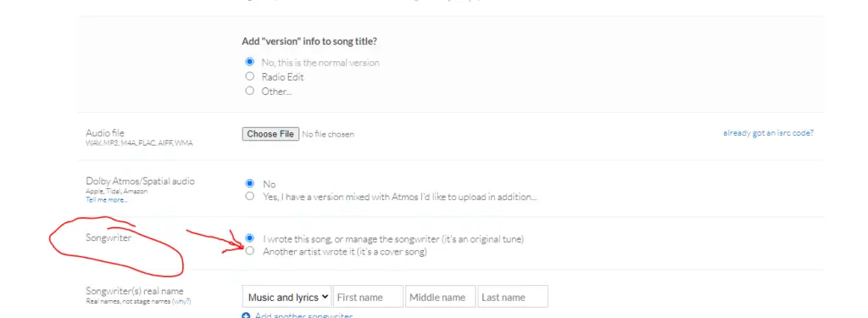This screenshot has height=318, width=868.
Task: Select "Yes, I have a version mixed with Atmos"
Action: coord(250,196)
